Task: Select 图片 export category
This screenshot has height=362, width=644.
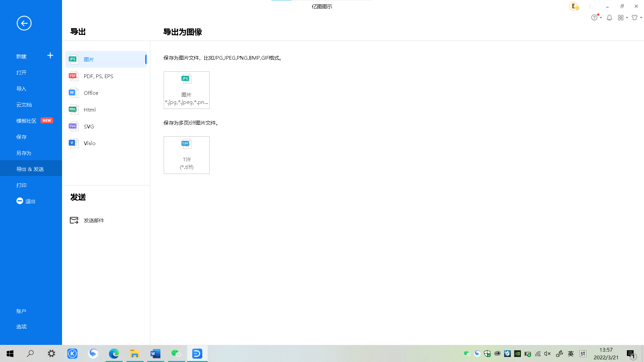Action: pyautogui.click(x=106, y=59)
